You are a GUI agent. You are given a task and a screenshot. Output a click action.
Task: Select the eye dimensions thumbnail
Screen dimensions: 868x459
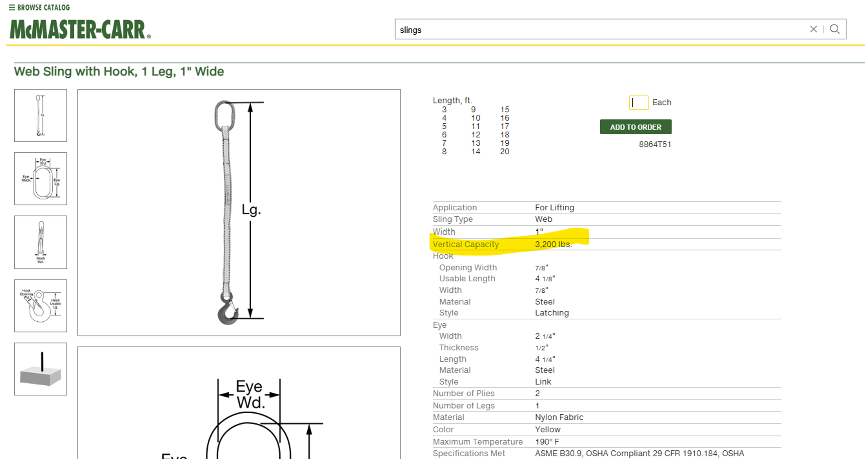coord(41,179)
